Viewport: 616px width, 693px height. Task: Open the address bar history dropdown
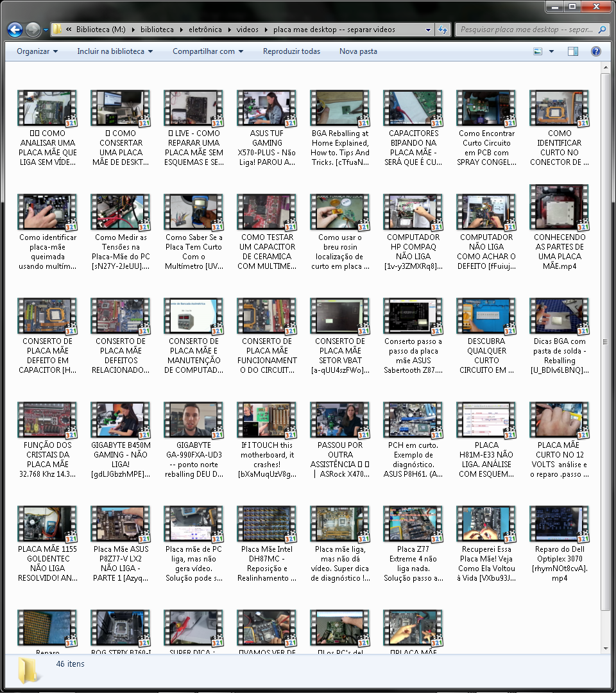tap(428, 30)
